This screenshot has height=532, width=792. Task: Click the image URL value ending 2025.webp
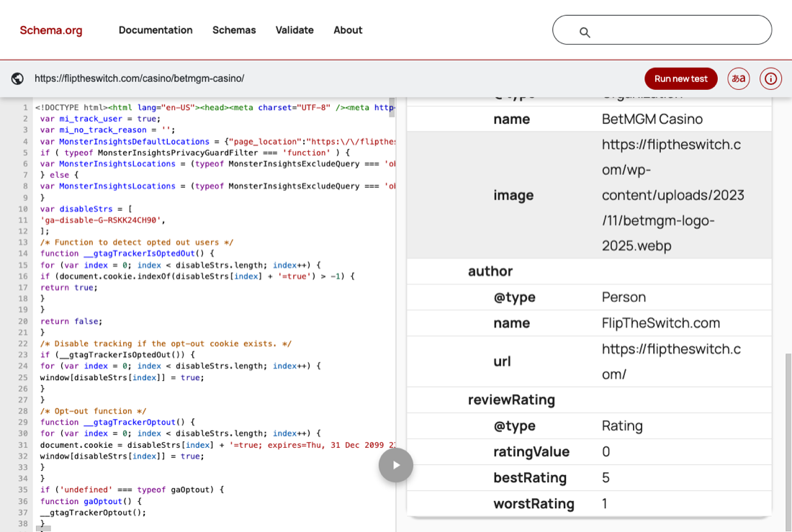[672, 195]
